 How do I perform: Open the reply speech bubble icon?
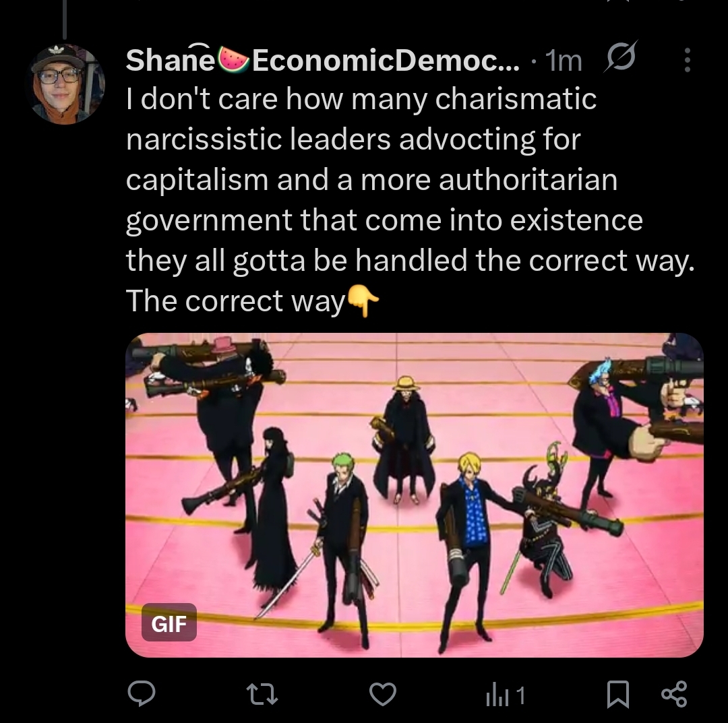pyautogui.click(x=142, y=694)
